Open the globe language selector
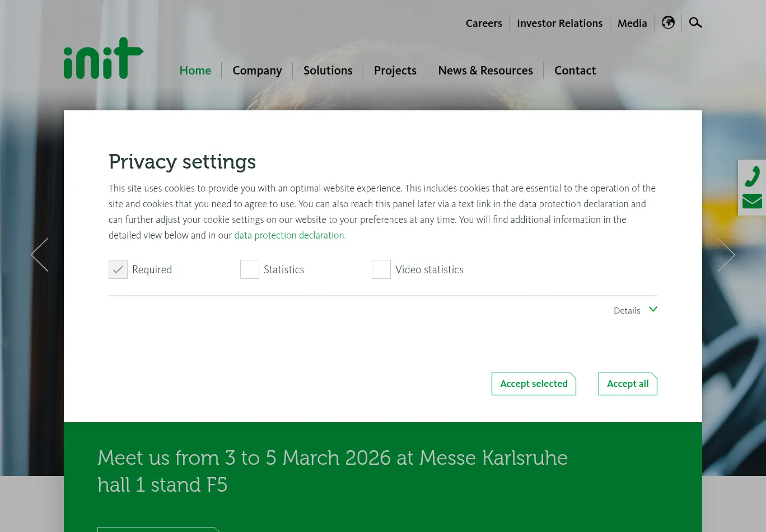766x532 pixels. click(x=668, y=22)
